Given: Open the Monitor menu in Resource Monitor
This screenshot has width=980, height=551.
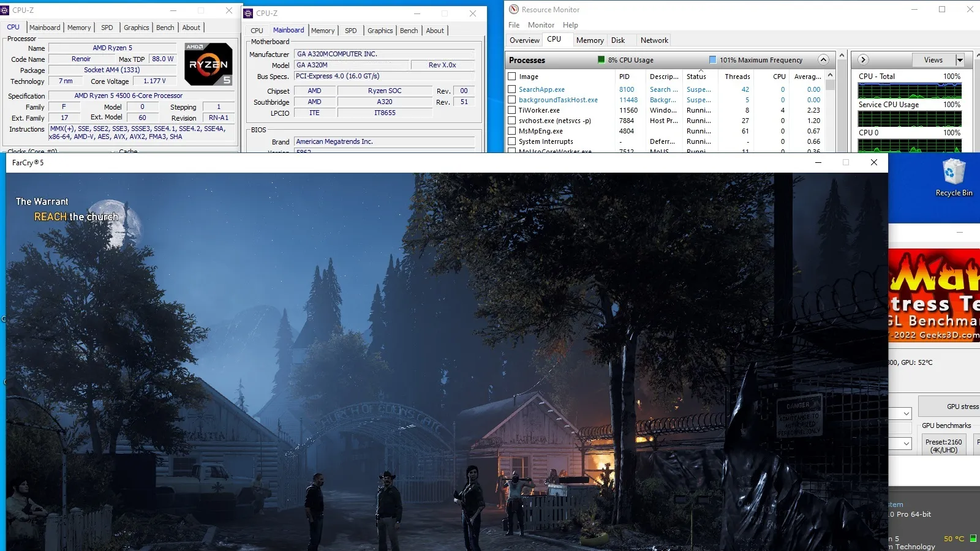Looking at the screenshot, I should 541,25.
